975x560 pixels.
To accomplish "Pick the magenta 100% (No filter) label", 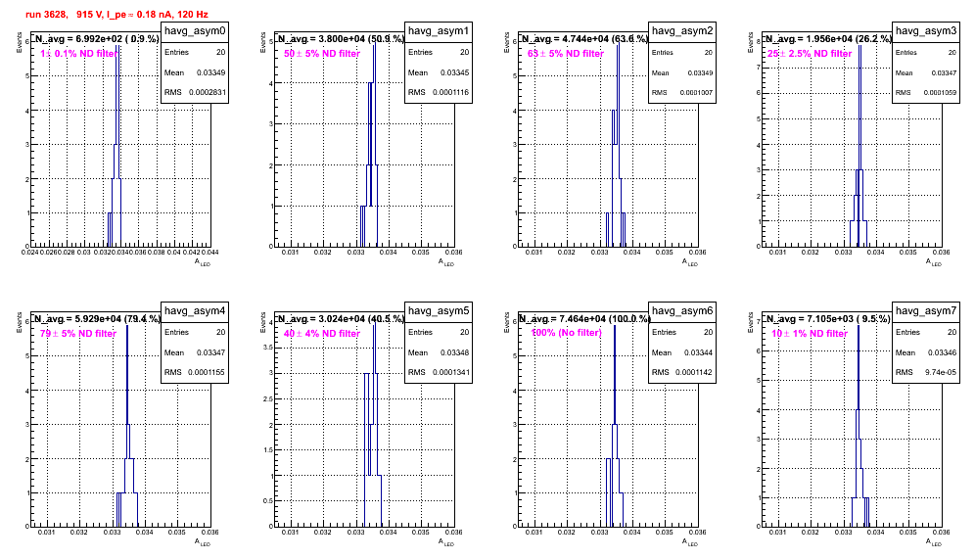I will point(567,333).
